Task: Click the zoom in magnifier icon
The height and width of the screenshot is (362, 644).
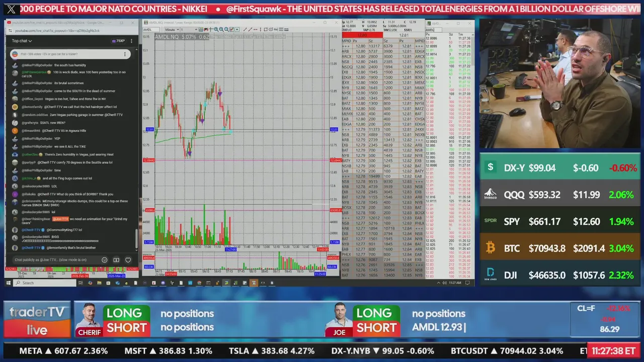Action: pyautogui.click(x=216, y=30)
